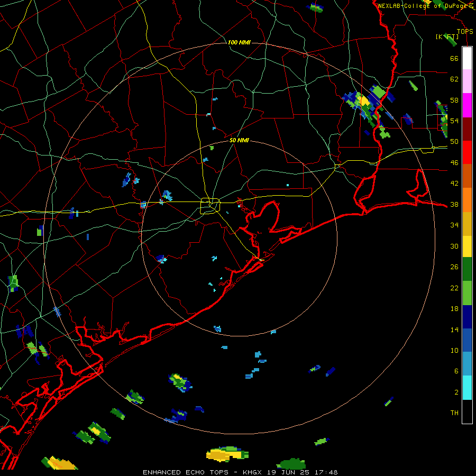Click the orange 42 kft legend band
476x476 pixels.
[467, 199]
